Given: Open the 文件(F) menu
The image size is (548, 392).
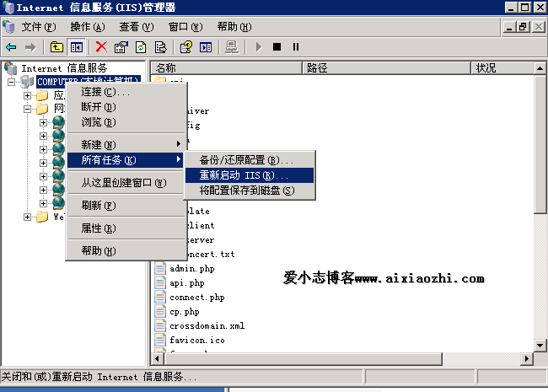Looking at the screenshot, I should tap(39, 27).
